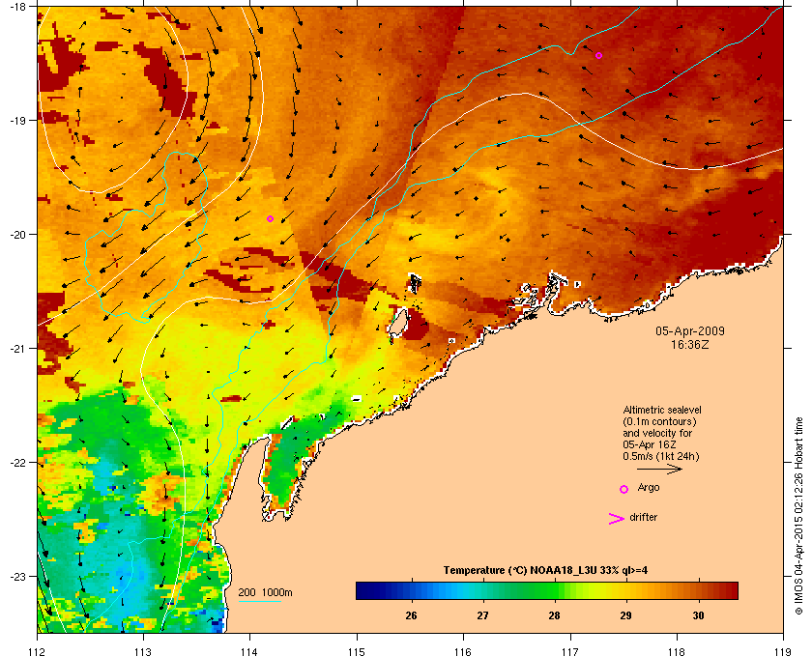The height and width of the screenshot is (657, 812).
Task: Click the green section of the colorbar at 28
Action: [x=554, y=590]
